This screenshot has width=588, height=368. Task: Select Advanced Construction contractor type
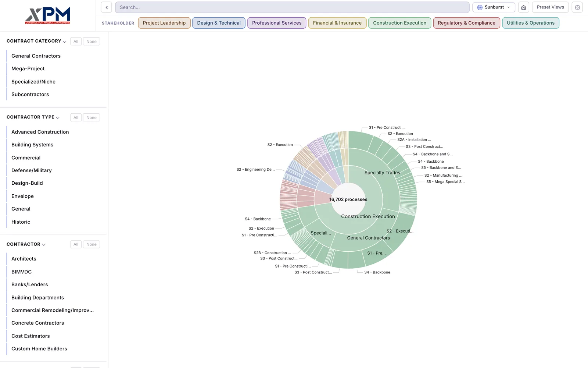(x=40, y=132)
